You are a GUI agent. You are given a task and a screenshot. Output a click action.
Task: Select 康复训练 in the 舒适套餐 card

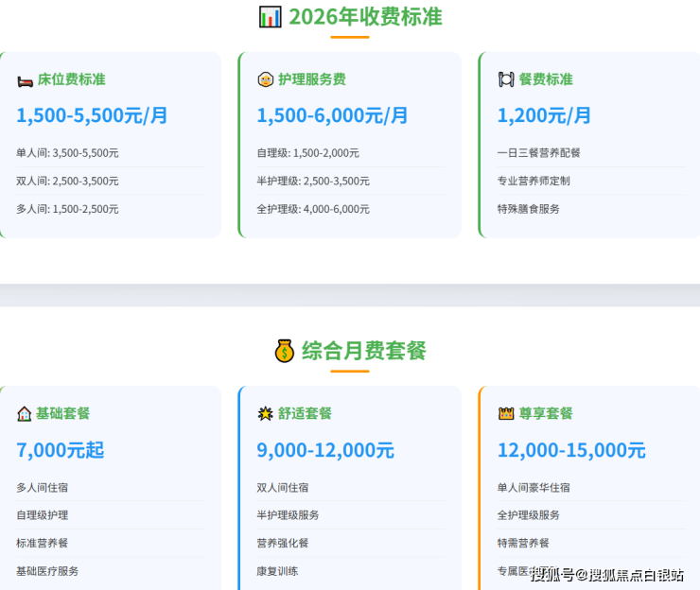point(277,571)
